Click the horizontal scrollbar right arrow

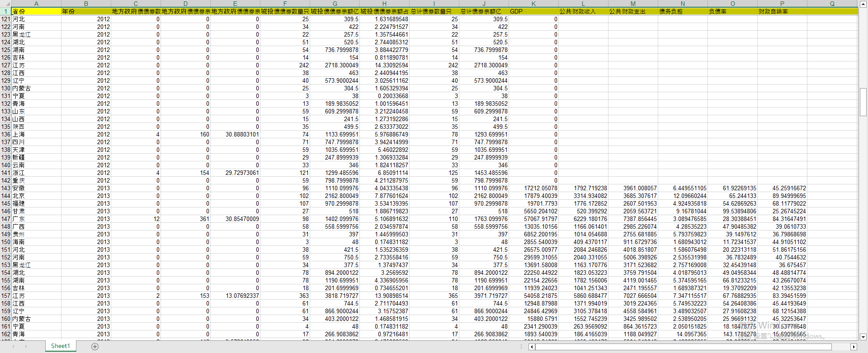coord(854,347)
